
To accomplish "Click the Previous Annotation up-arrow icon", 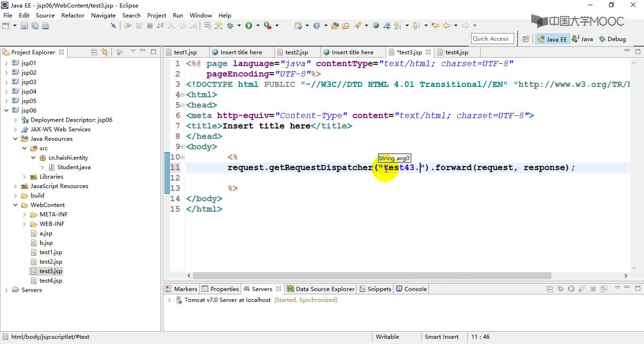I will (415, 26).
